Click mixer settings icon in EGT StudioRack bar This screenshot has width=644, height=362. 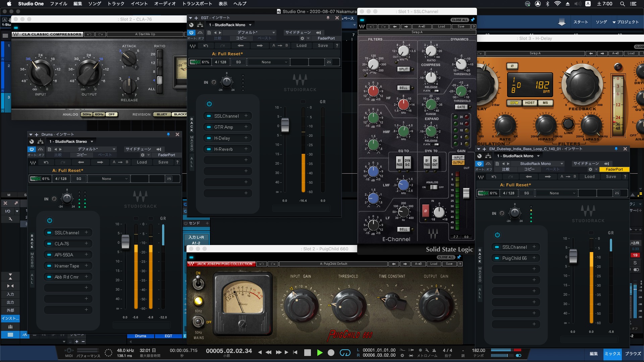(329, 62)
